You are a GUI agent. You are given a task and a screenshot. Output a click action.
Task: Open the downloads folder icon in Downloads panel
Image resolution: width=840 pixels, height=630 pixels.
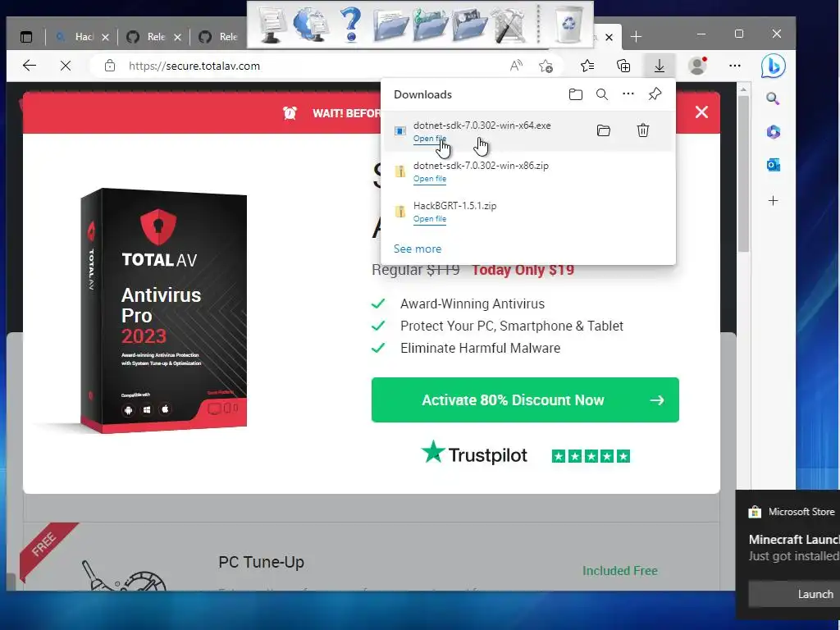575,94
